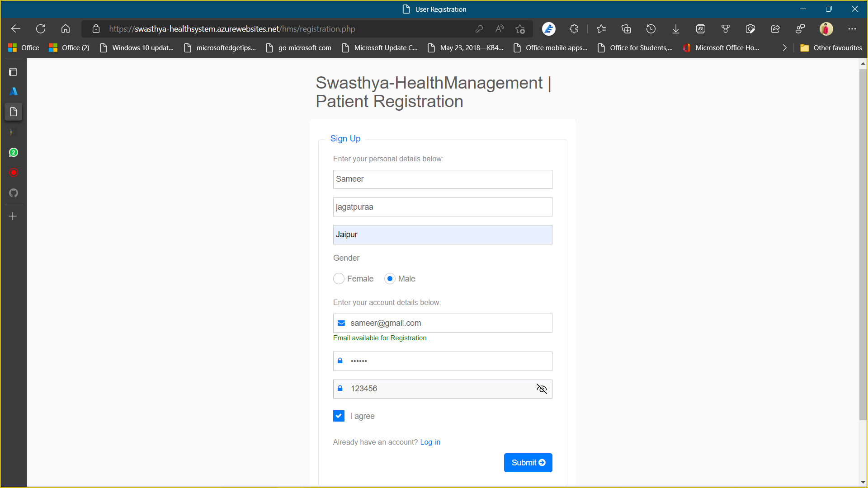Image resolution: width=868 pixels, height=488 pixels.
Task: Open Office for Students bookmark
Action: [635, 48]
